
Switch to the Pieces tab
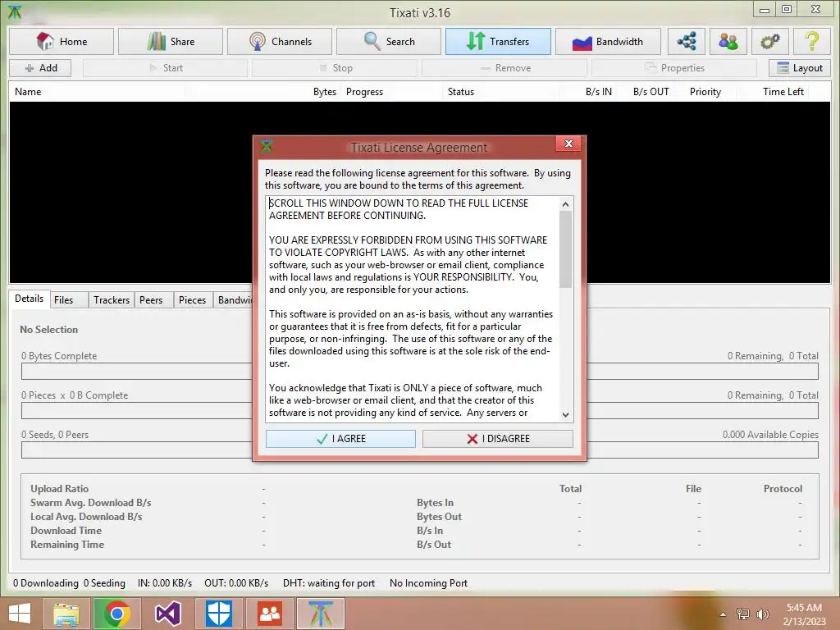pyautogui.click(x=192, y=300)
